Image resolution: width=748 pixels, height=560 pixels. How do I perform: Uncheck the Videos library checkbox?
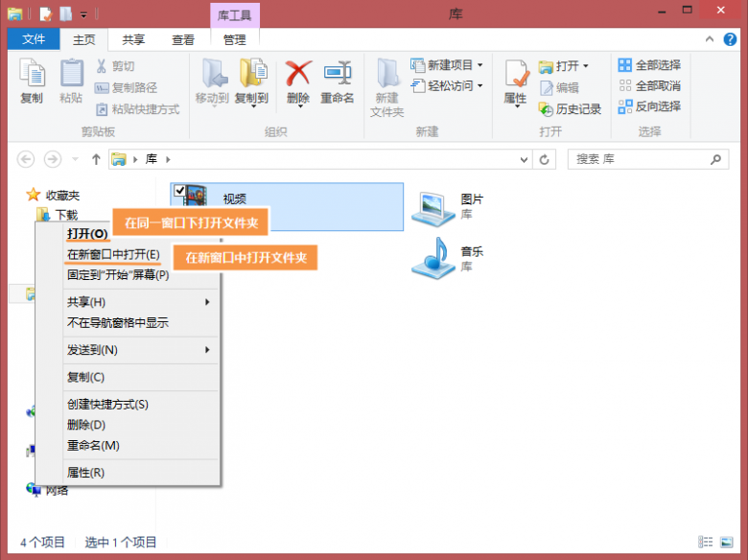pos(179,191)
